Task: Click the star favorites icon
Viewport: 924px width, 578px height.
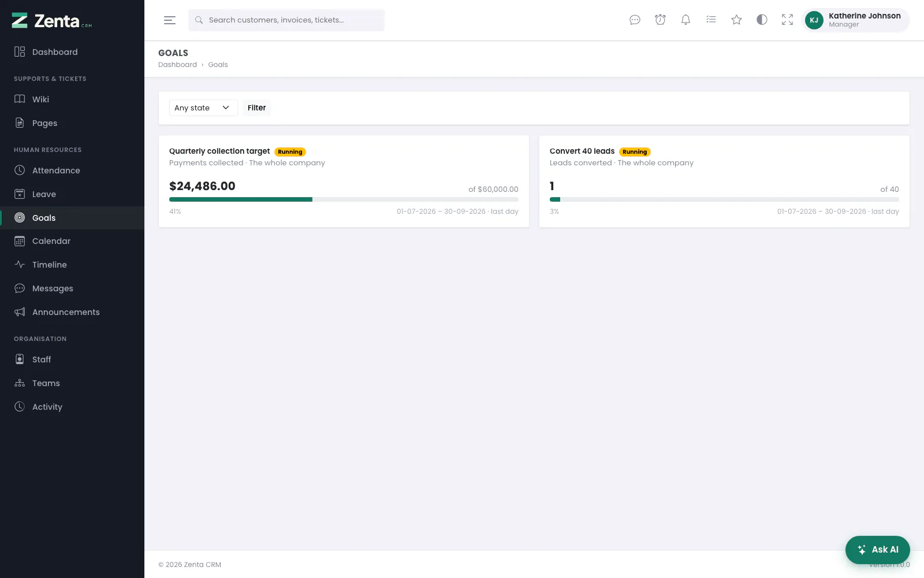Action: [736, 20]
